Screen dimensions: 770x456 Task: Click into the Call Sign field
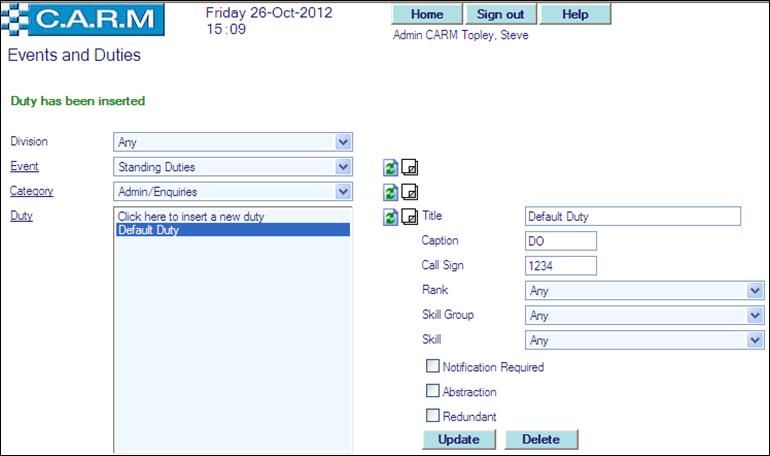tap(560, 265)
